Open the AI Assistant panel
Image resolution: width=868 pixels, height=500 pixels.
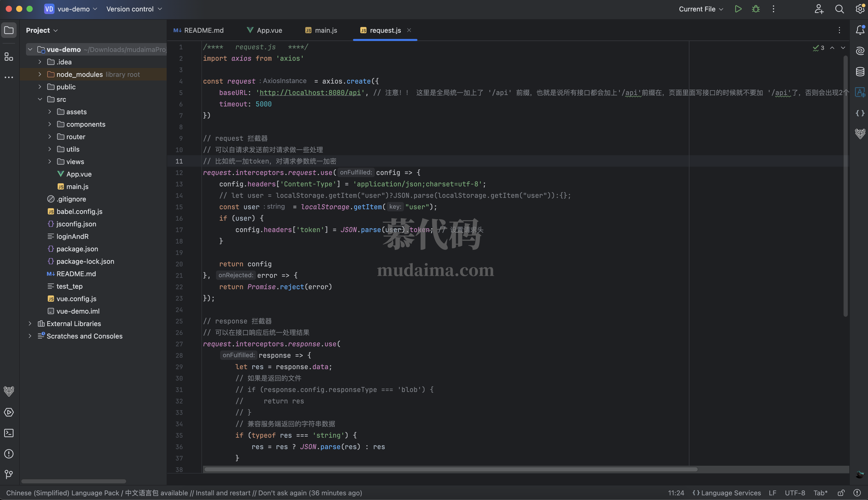[860, 51]
